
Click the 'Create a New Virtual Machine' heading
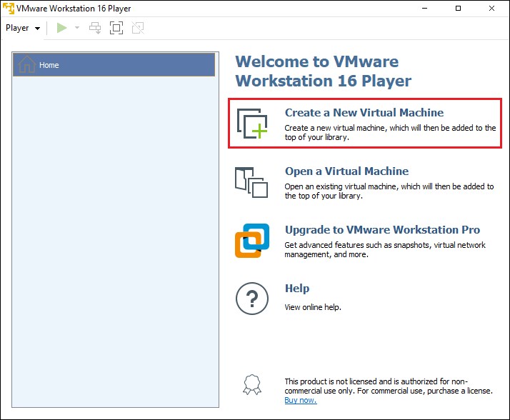364,113
